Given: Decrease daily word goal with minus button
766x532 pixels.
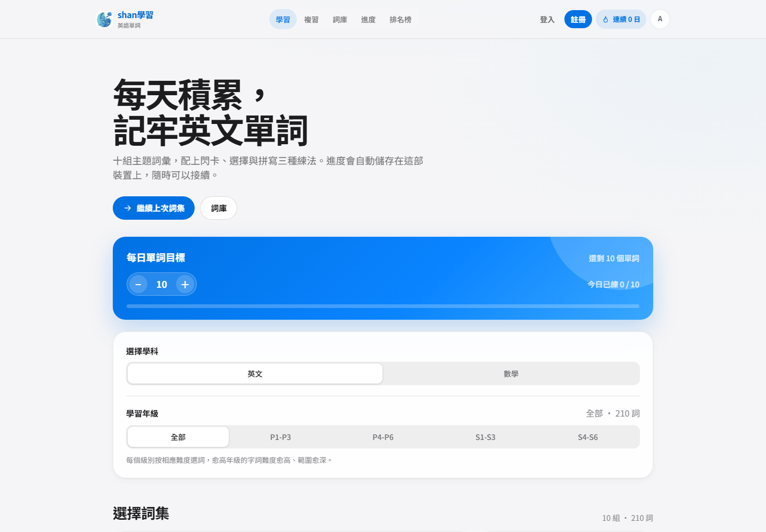Looking at the screenshot, I should click(x=138, y=284).
